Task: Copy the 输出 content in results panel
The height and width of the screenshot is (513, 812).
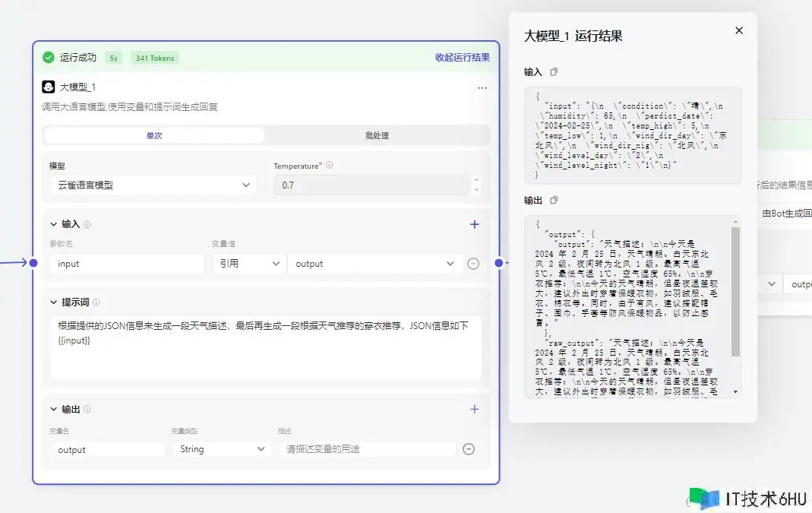Action: click(x=554, y=200)
